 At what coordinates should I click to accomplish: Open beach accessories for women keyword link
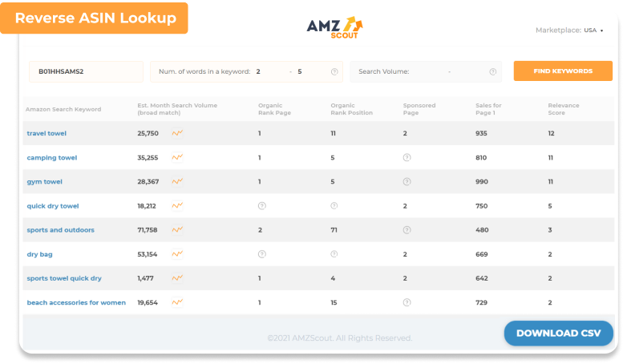[76, 303]
